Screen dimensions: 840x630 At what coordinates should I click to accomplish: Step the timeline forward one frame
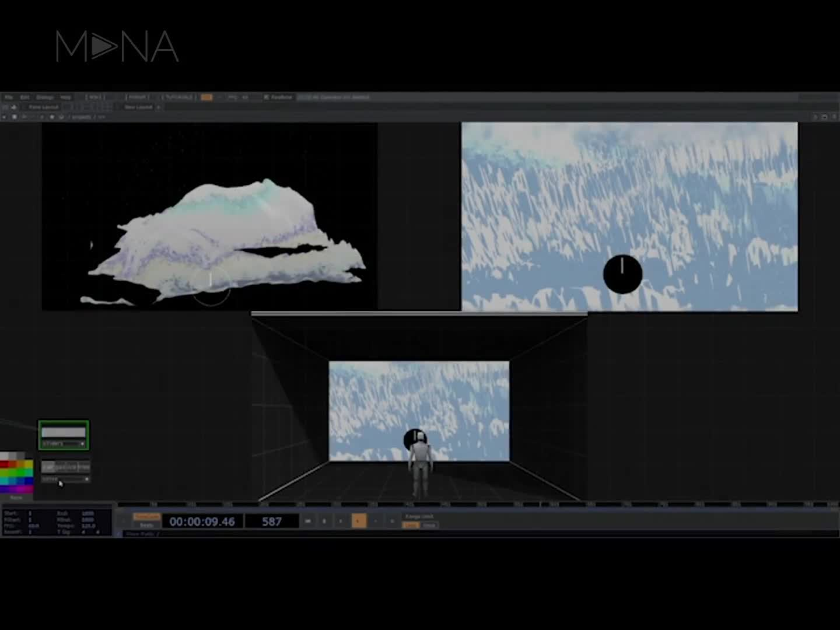click(392, 521)
